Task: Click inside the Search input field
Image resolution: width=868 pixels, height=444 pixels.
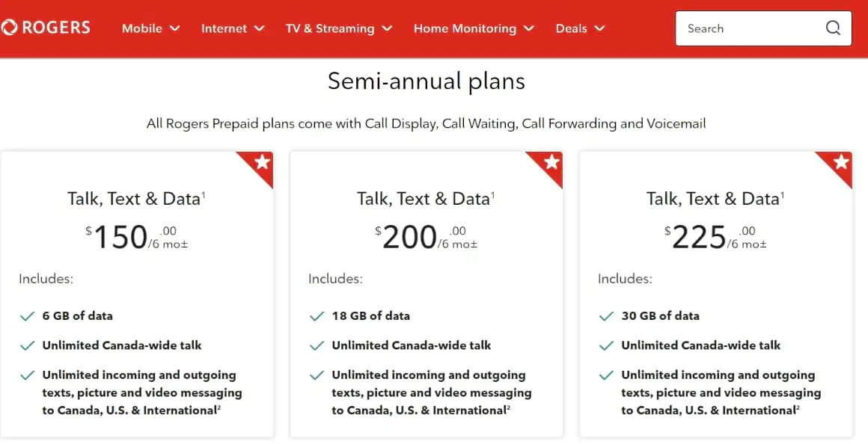Action: pyautogui.click(x=748, y=28)
